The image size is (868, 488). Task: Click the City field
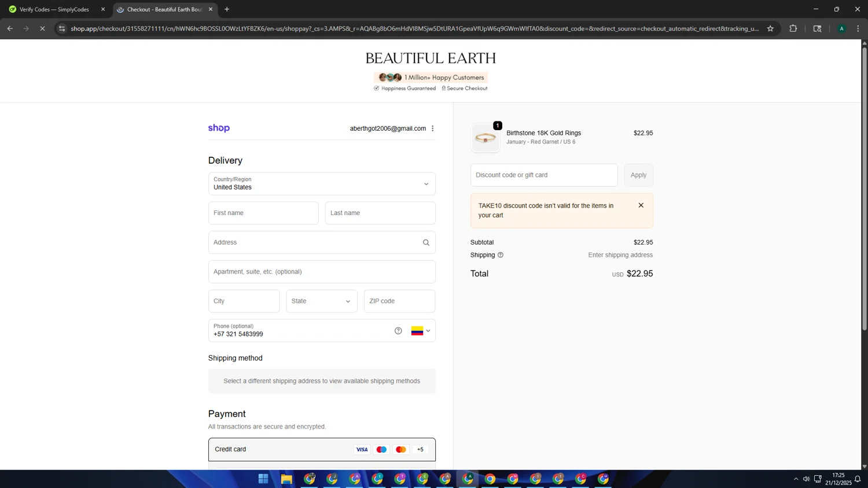pos(244,301)
